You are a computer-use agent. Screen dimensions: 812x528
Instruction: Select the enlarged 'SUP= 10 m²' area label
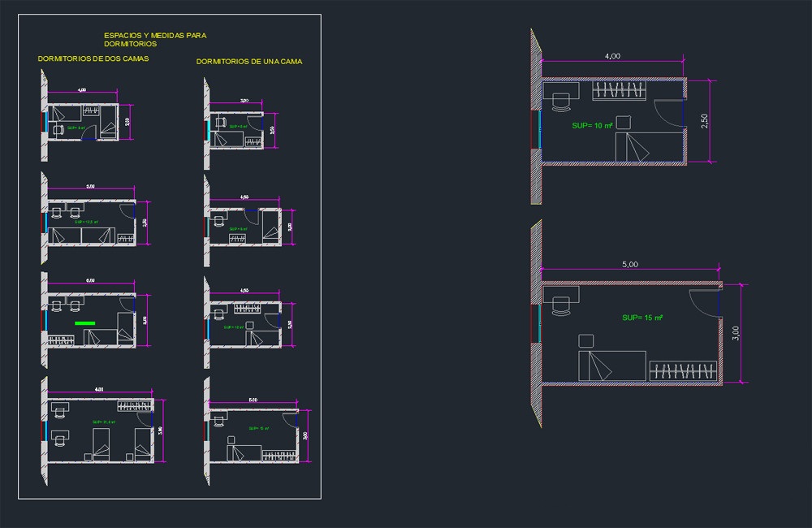click(593, 125)
